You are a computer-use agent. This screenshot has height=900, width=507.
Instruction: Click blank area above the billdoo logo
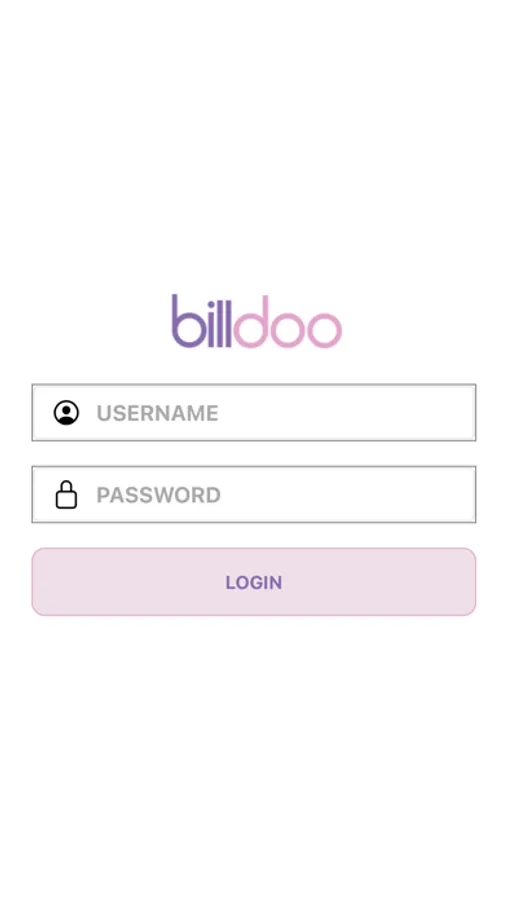[254, 143]
